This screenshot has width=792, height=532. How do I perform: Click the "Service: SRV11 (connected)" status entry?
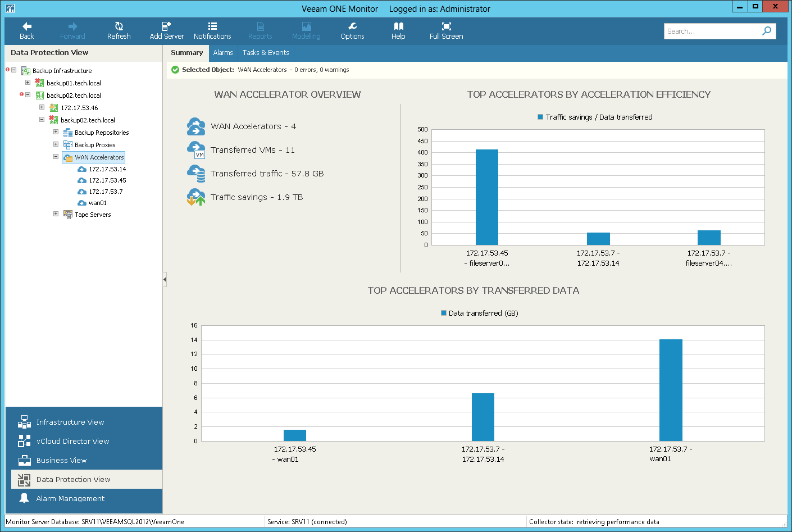307,522
